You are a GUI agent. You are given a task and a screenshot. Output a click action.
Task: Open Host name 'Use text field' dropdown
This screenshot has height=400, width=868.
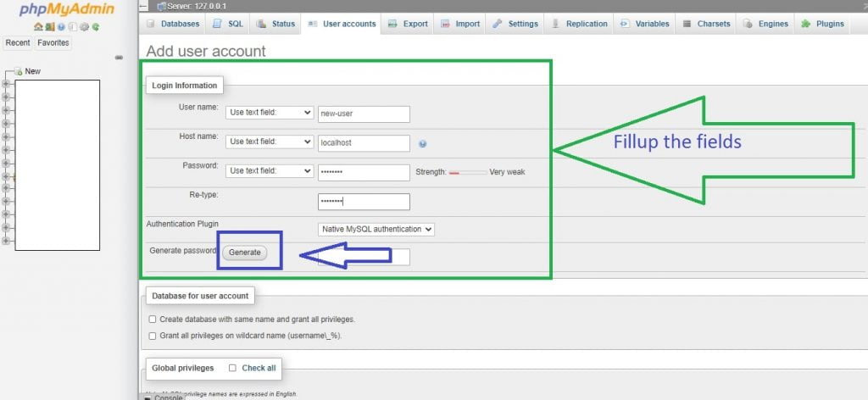click(270, 142)
